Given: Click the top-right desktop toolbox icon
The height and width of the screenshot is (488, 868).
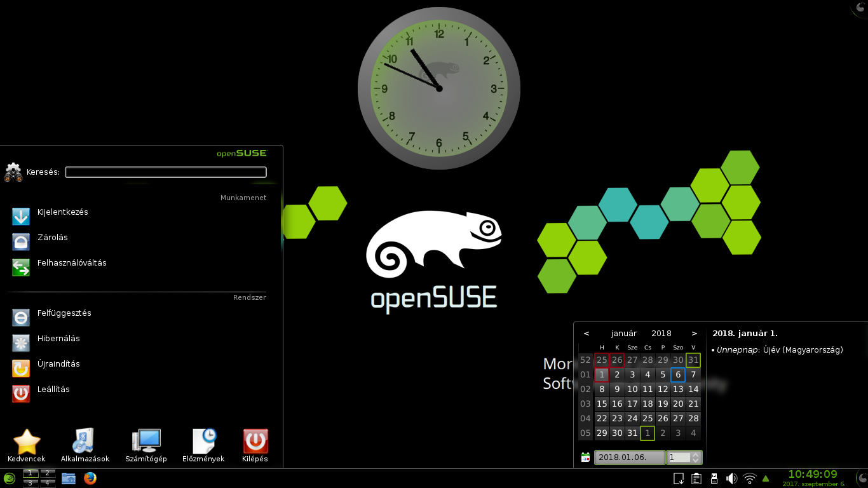Looking at the screenshot, I should [x=860, y=8].
